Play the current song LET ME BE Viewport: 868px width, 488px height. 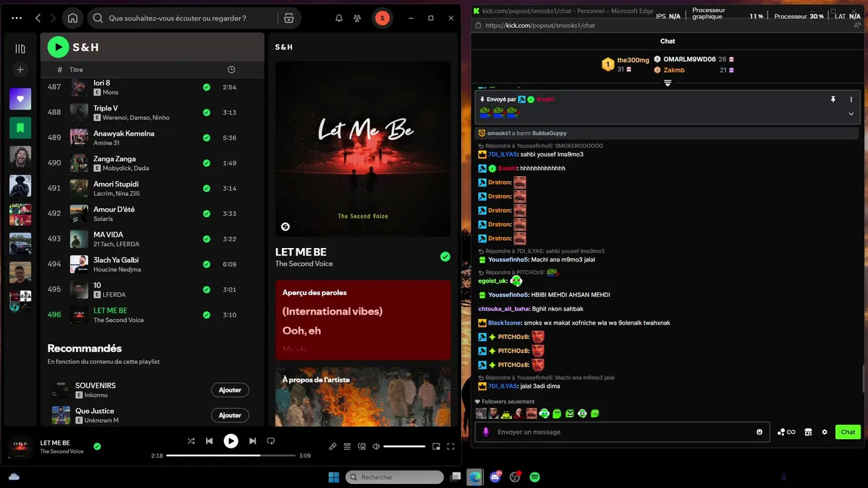231,441
